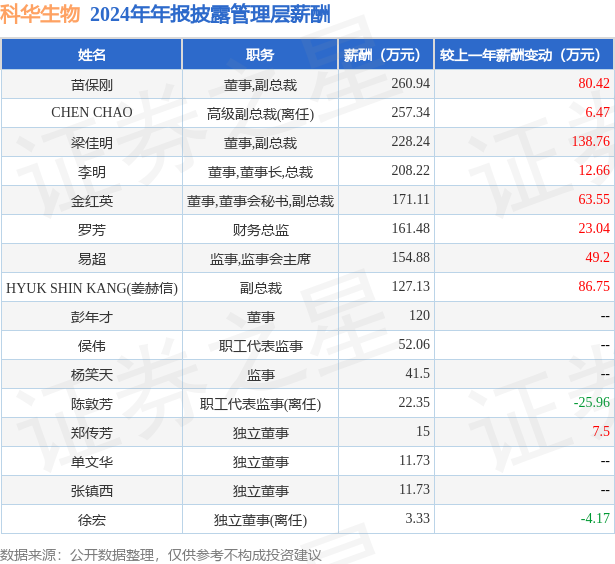Click the salary value 208.22
This screenshot has width=615, height=564.
pyautogui.click(x=411, y=170)
